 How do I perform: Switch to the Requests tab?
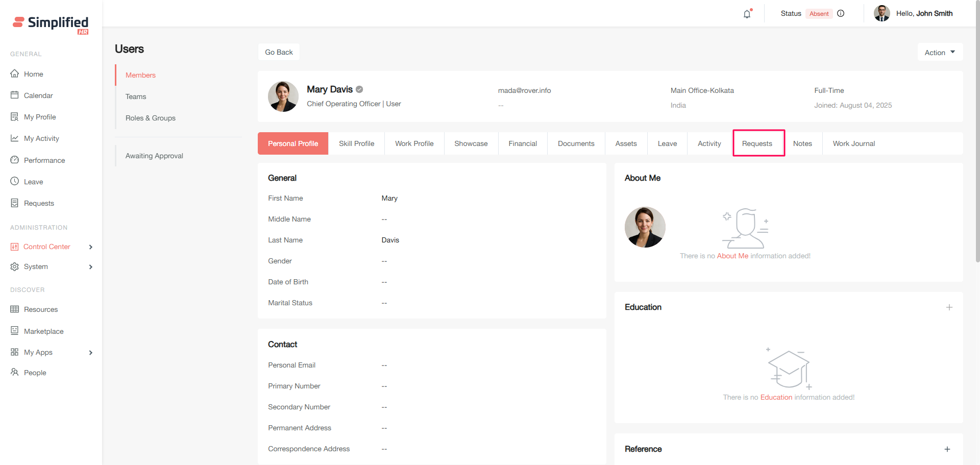click(x=757, y=143)
